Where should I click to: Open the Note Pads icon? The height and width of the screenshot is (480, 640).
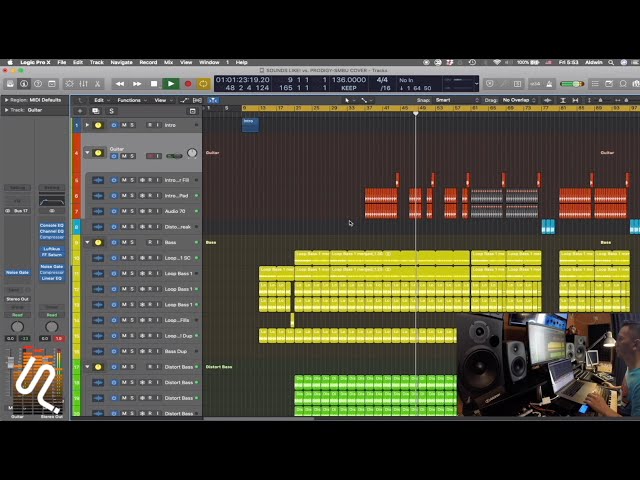coord(609,84)
